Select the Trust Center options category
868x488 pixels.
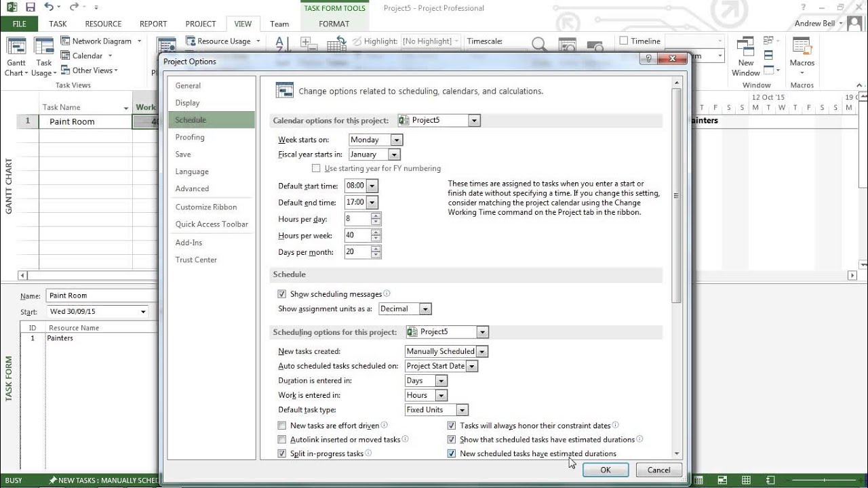click(212, 260)
